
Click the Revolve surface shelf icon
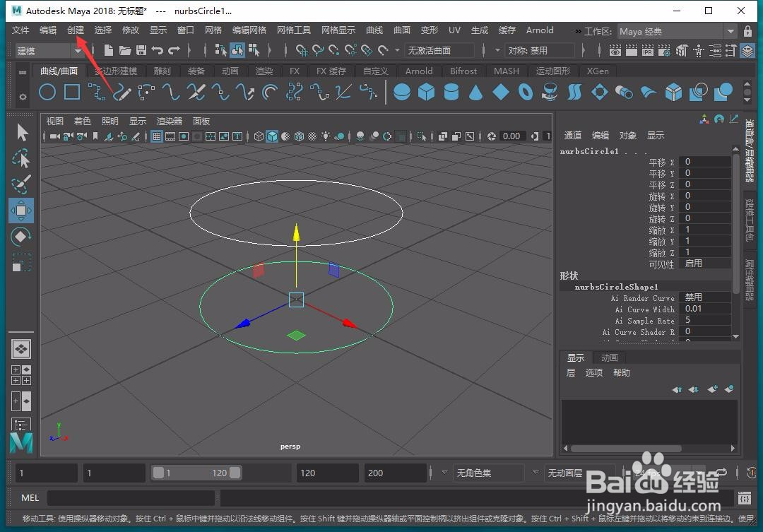pos(550,92)
